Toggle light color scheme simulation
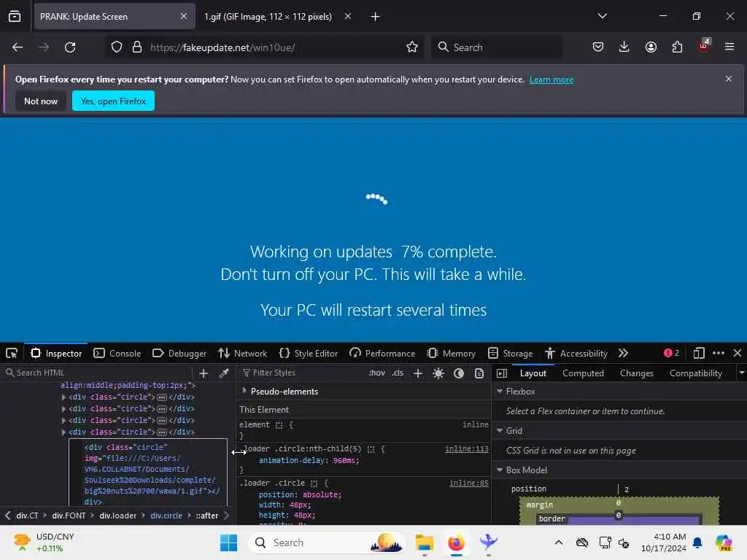Screen dimensions: 747x560 coord(438,373)
